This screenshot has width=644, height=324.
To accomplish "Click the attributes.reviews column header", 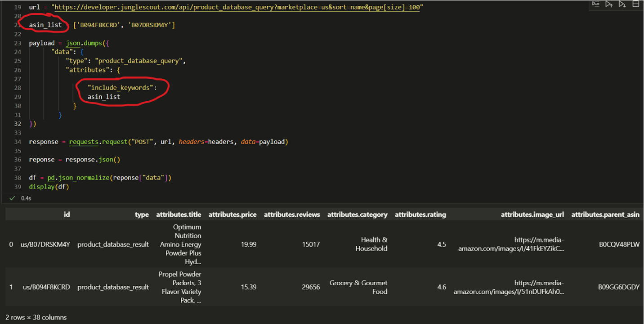I will (292, 215).
